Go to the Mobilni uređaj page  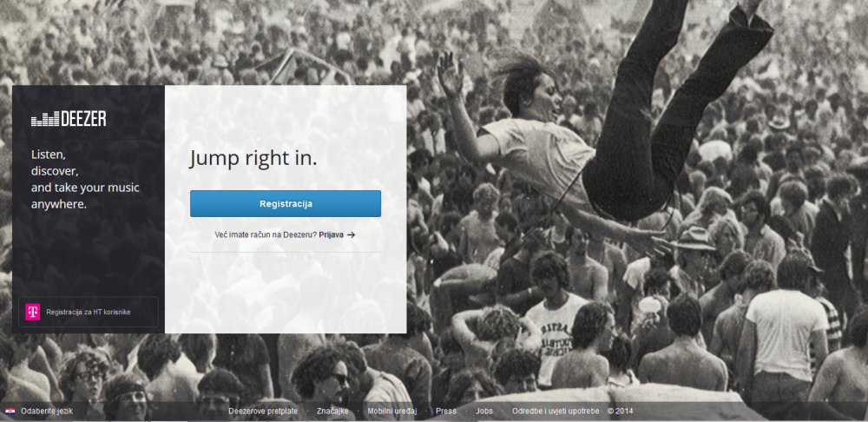[x=392, y=411]
